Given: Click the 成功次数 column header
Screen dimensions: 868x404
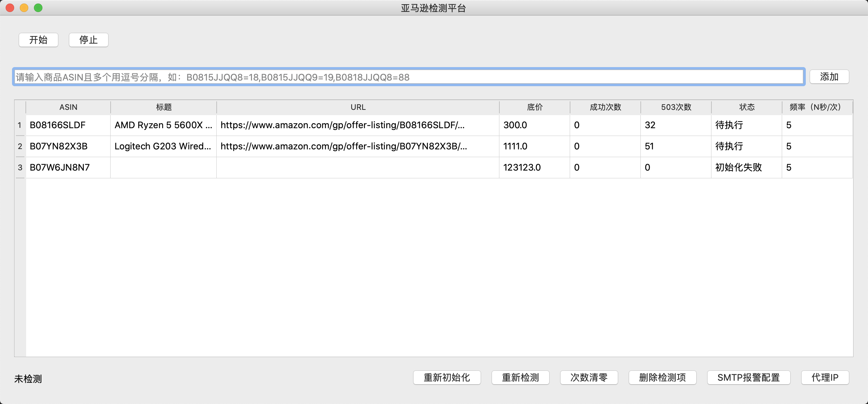Looking at the screenshot, I should (605, 107).
